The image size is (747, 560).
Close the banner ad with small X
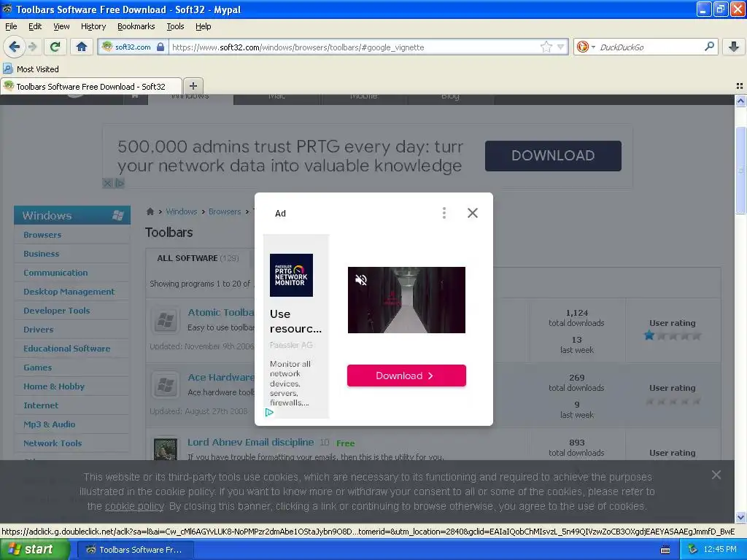108,183
